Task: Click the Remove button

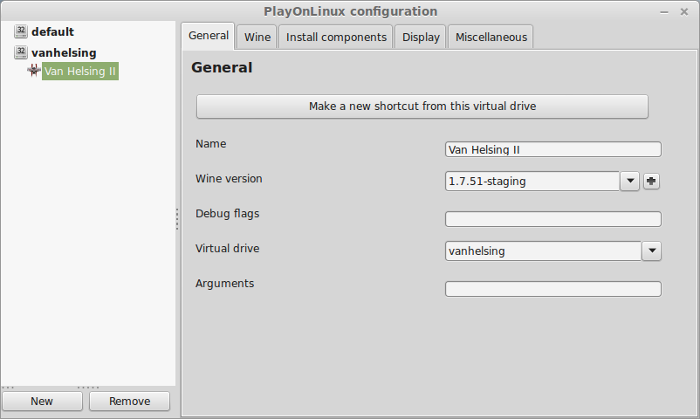Action: (129, 401)
